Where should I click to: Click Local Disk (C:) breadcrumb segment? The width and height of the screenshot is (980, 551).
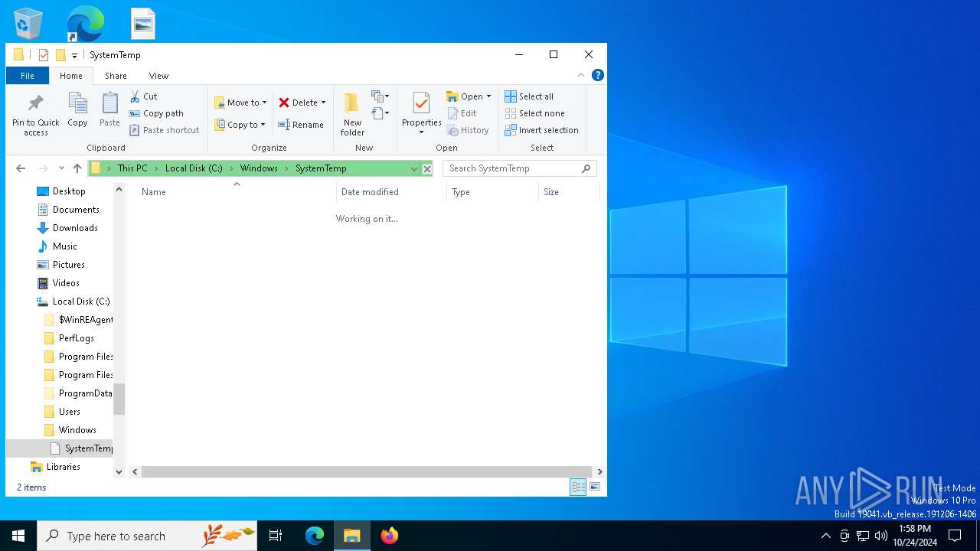pyautogui.click(x=194, y=168)
